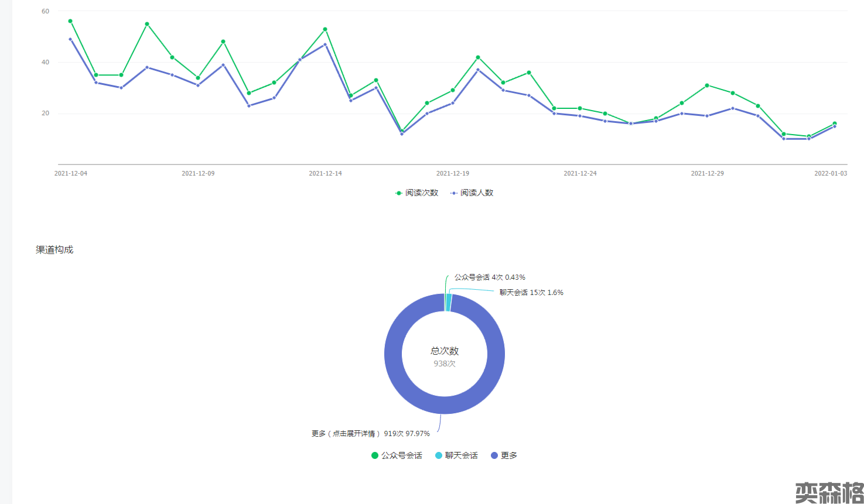Image resolution: width=864 pixels, height=504 pixels.
Task: Click the 公众号会话 4次 0.43% label
Action: [490, 277]
